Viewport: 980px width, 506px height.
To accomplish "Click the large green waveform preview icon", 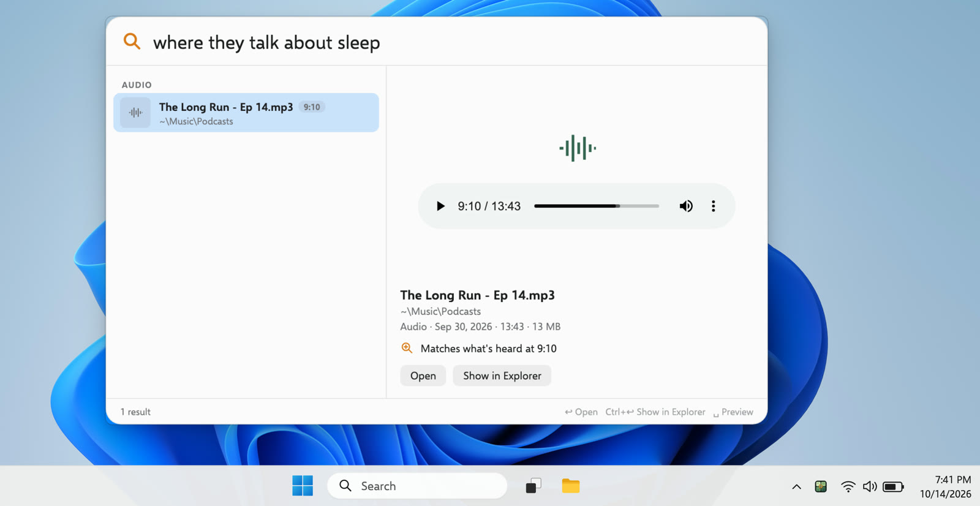I will 577,148.
